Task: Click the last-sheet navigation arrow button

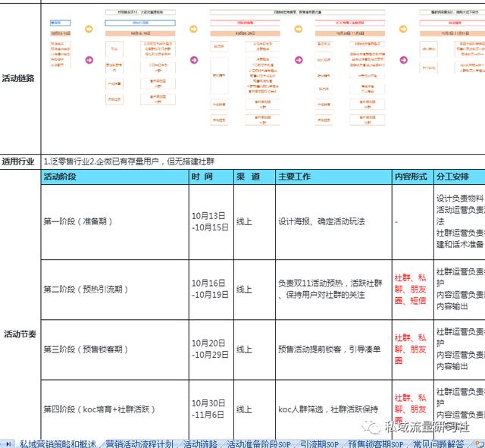Action: tap(8, 443)
